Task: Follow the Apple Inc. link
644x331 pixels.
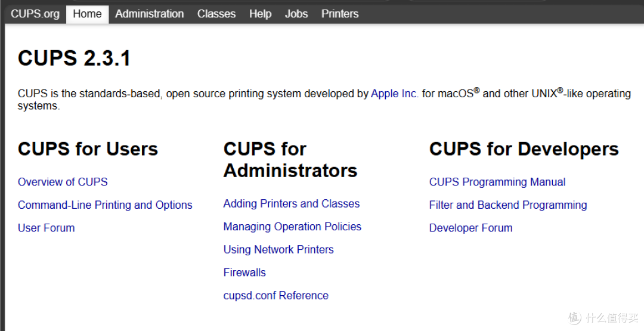Action: click(x=395, y=94)
